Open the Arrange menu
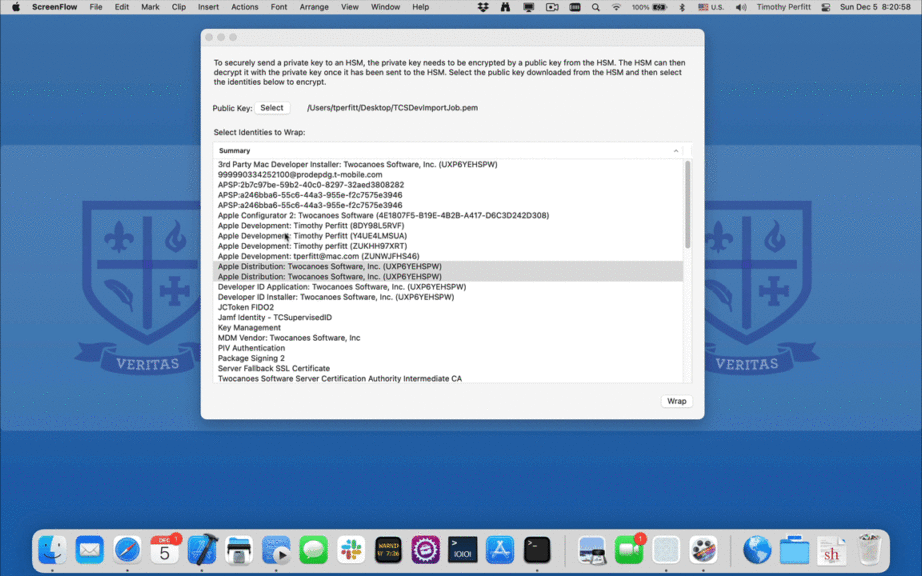Screen dimensions: 922x576 pos(314,7)
